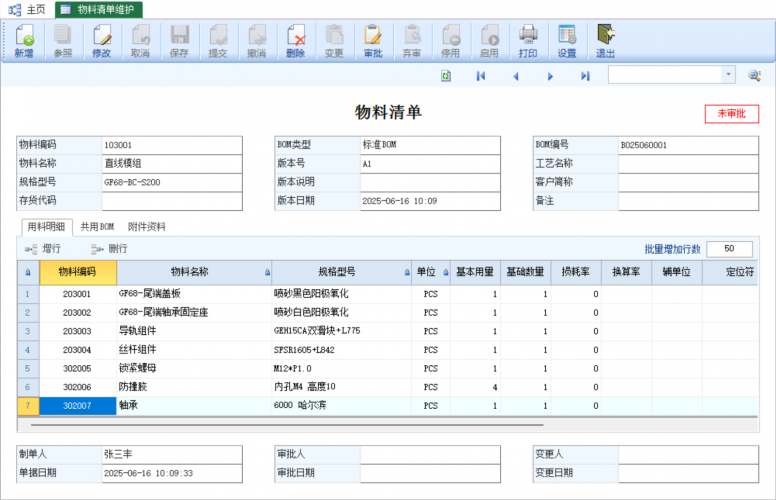
Task: Open the 规格型号 column filter arrow
Action: pyautogui.click(x=405, y=272)
